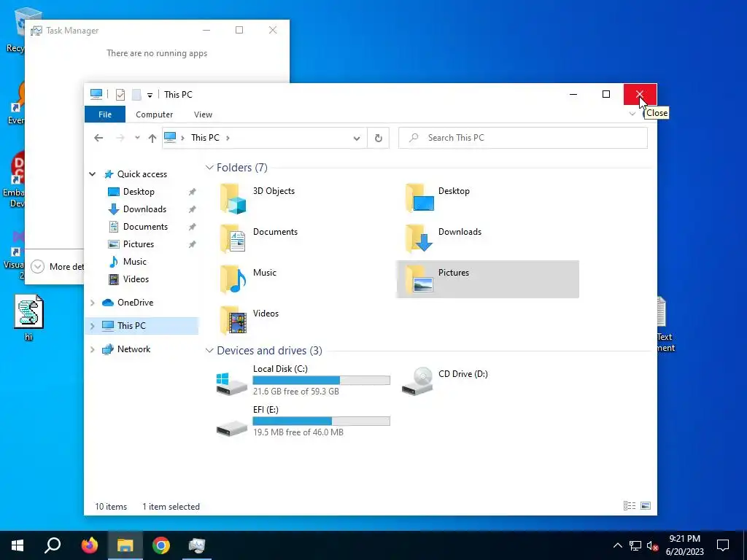747x560 pixels.
Task: Select Local Disk (C:) drive
Action: pos(303,380)
